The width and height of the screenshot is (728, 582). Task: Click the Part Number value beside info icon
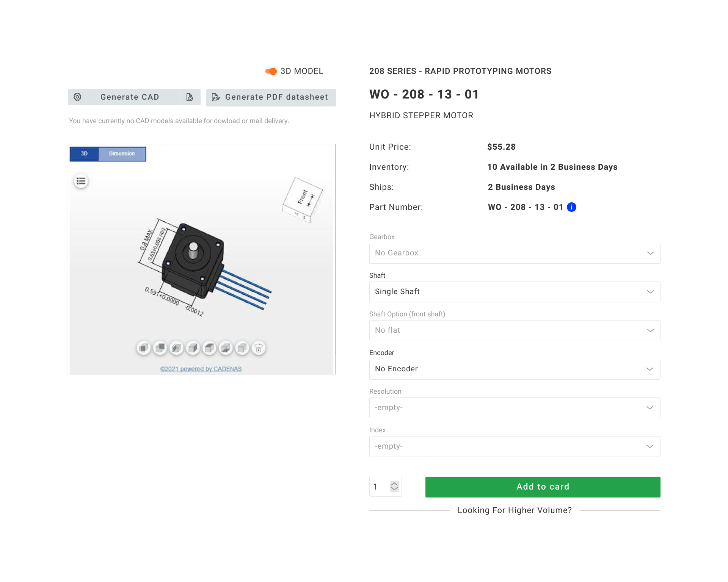click(526, 207)
